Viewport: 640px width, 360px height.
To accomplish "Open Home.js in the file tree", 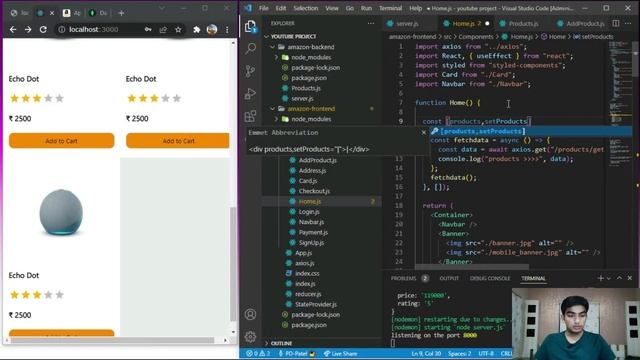I will tap(310, 201).
